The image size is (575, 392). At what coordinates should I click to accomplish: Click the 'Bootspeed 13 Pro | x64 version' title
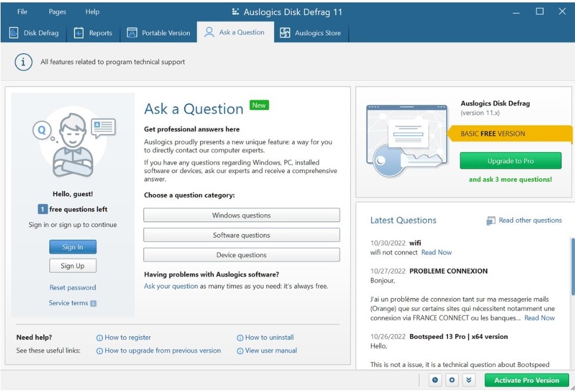tap(459, 337)
